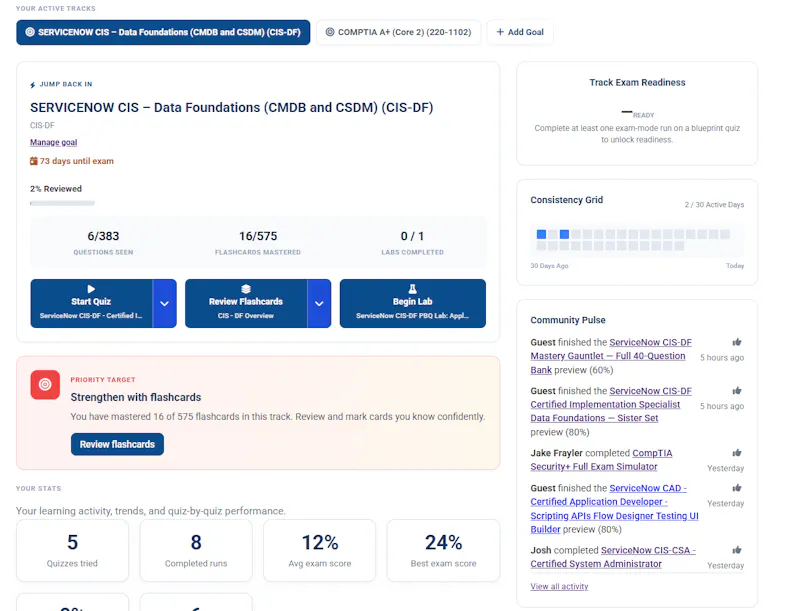Open ServiceNow CAD Certified Application Developer link
The width and height of the screenshot is (800, 611).
pyautogui.click(x=615, y=508)
